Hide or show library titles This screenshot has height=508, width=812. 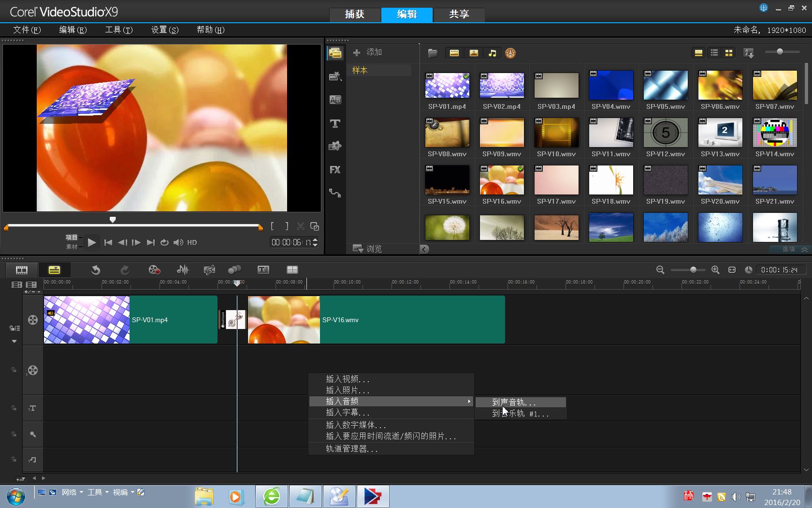click(698, 53)
